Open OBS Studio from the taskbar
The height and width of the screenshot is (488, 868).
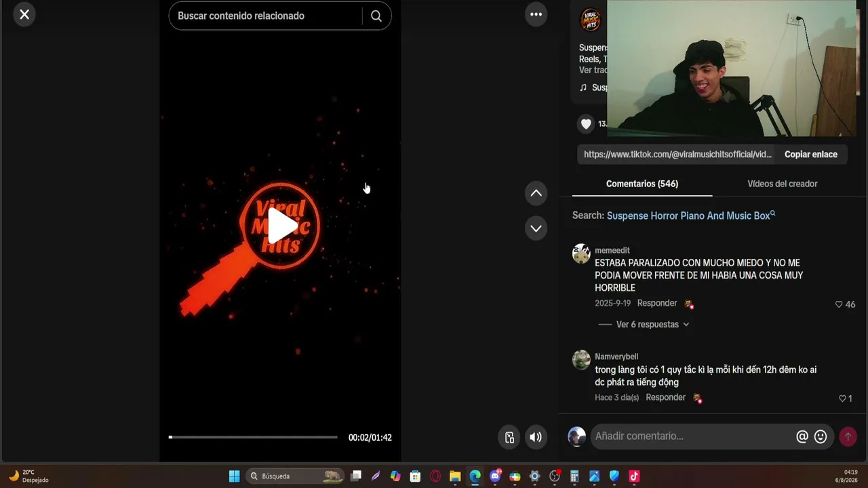click(555, 476)
